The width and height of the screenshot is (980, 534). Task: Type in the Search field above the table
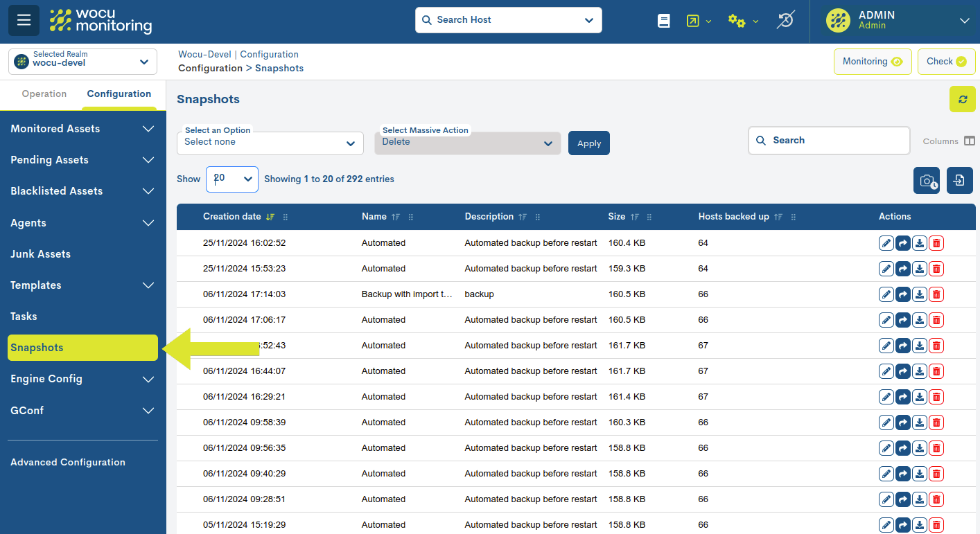[x=829, y=140]
